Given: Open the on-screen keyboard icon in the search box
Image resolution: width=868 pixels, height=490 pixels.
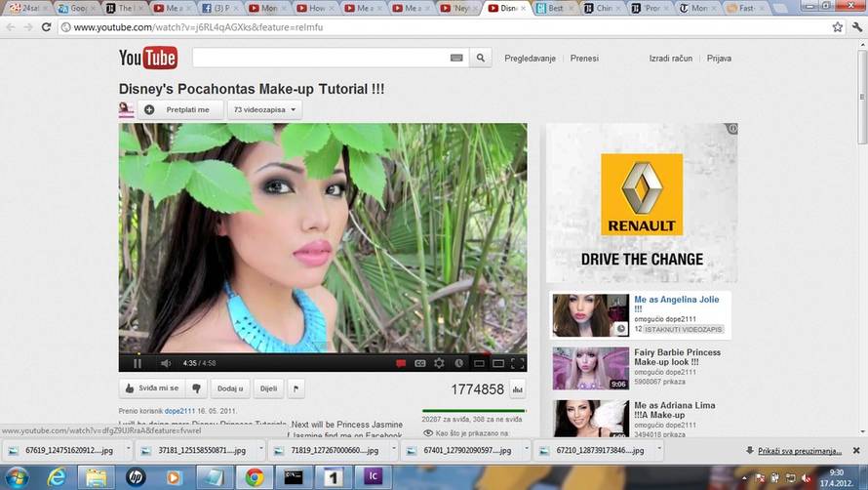Looking at the screenshot, I should (456, 58).
